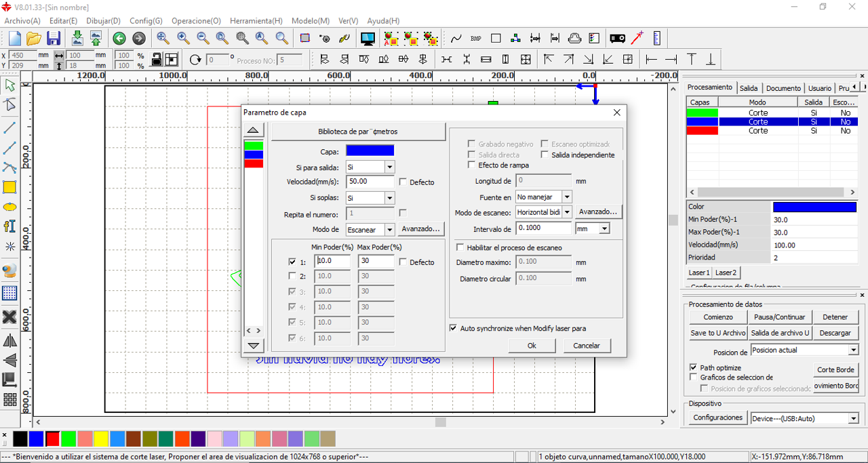Select the arrow selection tool

click(x=9, y=85)
